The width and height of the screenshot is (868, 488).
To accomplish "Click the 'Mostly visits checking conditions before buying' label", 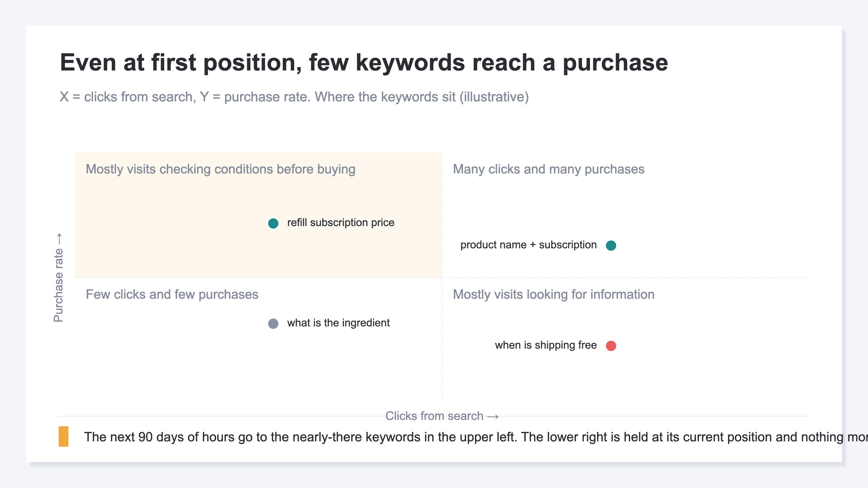I will [x=220, y=169].
